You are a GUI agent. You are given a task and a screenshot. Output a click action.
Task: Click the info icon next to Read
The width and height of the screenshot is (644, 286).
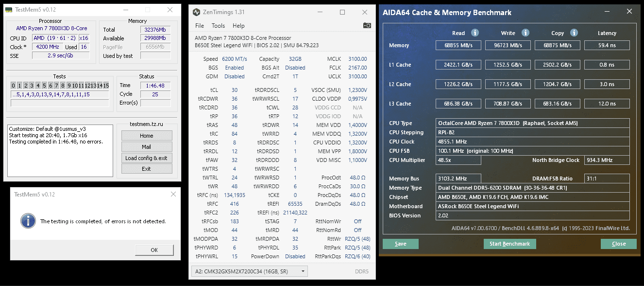(475, 33)
